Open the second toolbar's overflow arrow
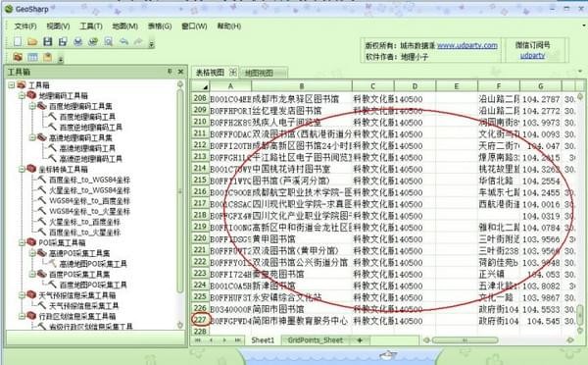Viewport: 588px width, 365px height. point(61,59)
